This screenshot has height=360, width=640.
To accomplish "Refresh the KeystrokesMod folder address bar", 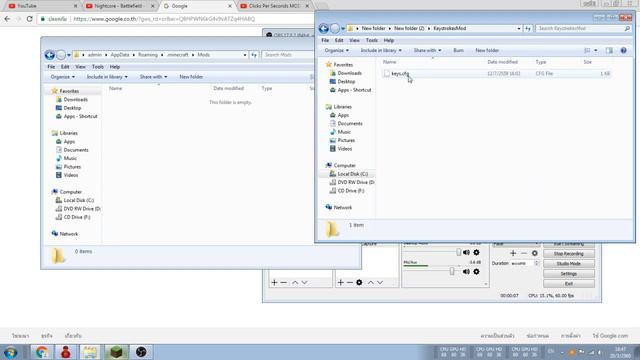I will tap(528, 29).
